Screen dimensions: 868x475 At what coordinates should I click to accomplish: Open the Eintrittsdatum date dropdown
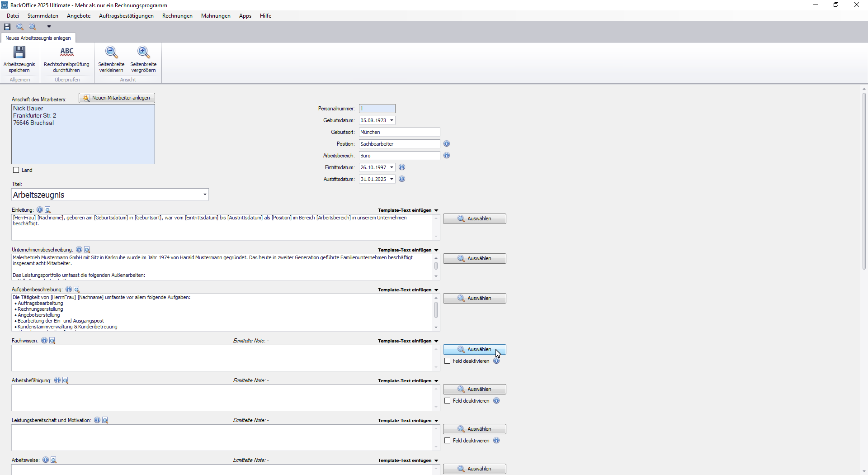pyautogui.click(x=392, y=167)
